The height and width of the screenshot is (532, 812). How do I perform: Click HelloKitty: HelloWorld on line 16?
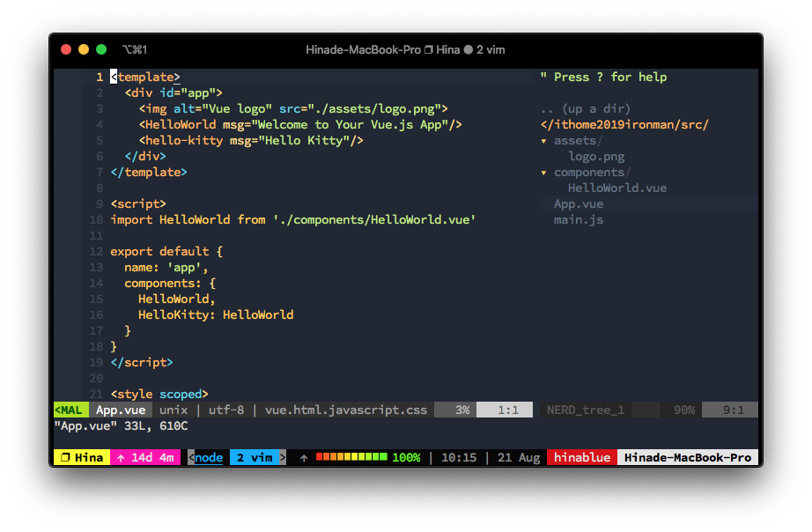(216, 315)
